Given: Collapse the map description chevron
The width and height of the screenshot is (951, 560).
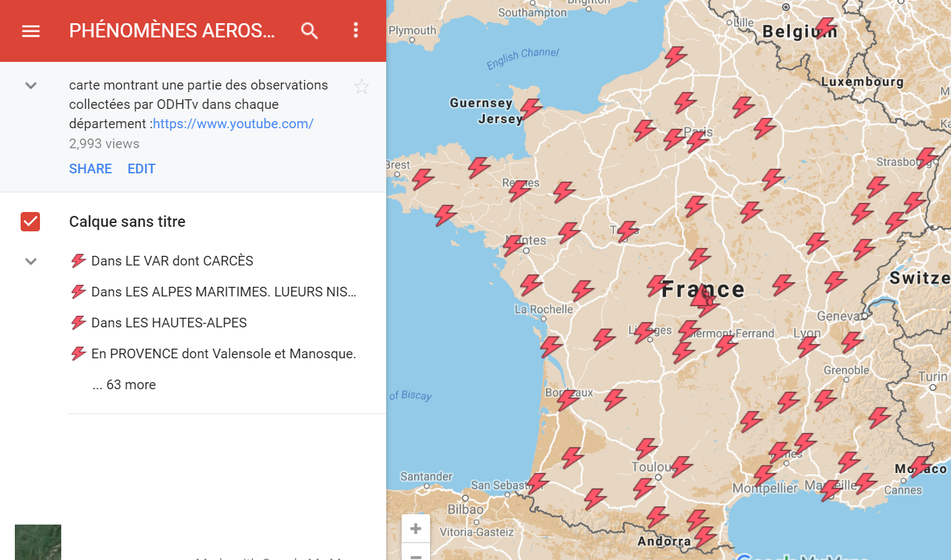Looking at the screenshot, I should pyautogui.click(x=30, y=85).
